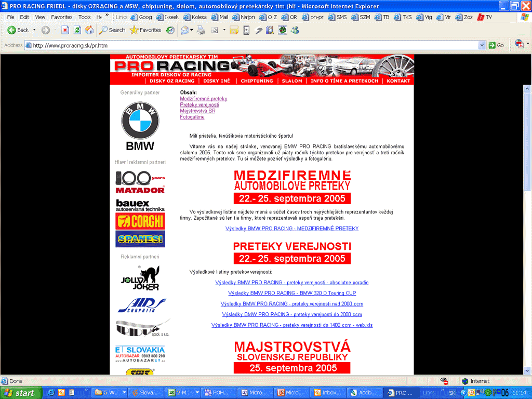Follow the Medzifiremné preteky contents link
Image resolution: width=532 pixels, height=399 pixels.
[204, 99]
